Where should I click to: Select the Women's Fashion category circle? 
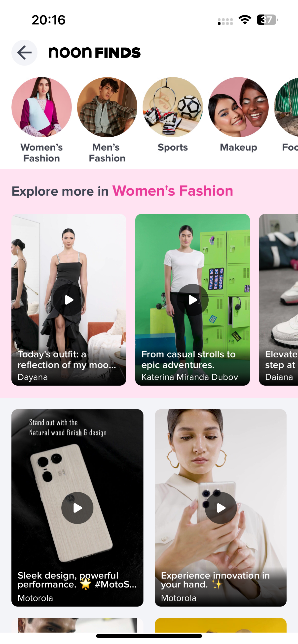(41, 107)
